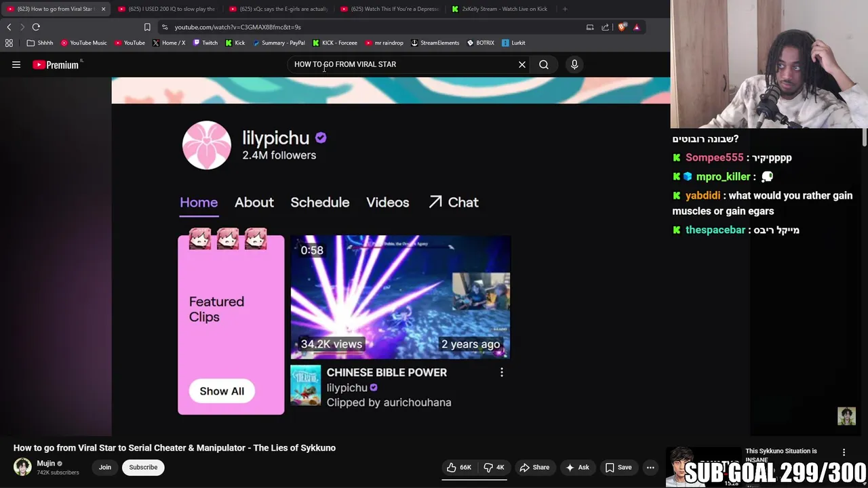Click the Brave Rewards triangle icon
Image resolution: width=868 pixels, height=488 pixels.
coord(636,27)
